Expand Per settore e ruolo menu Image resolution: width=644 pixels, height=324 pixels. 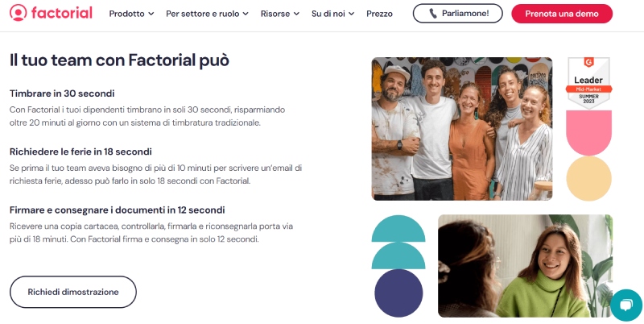(x=207, y=14)
